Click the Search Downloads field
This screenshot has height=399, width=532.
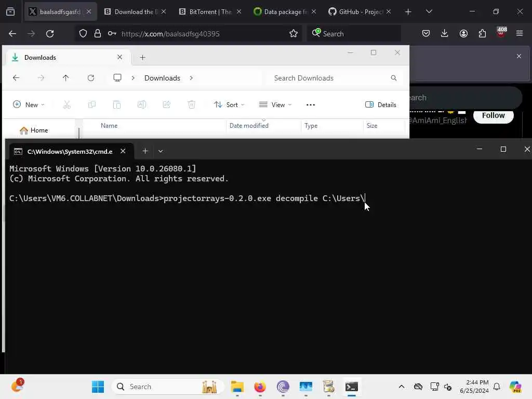(334, 78)
